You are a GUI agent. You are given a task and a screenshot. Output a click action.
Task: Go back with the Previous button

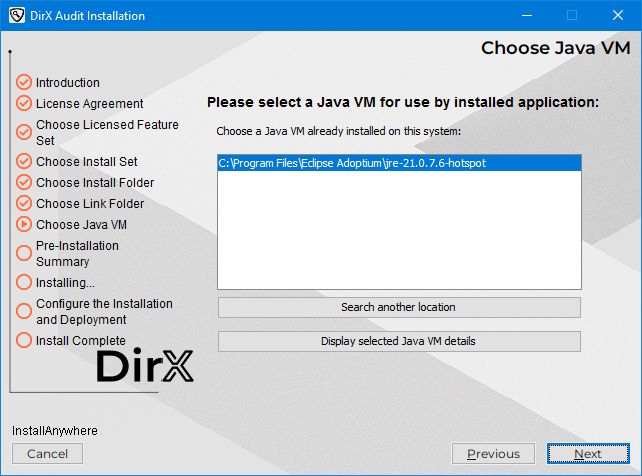click(x=492, y=454)
